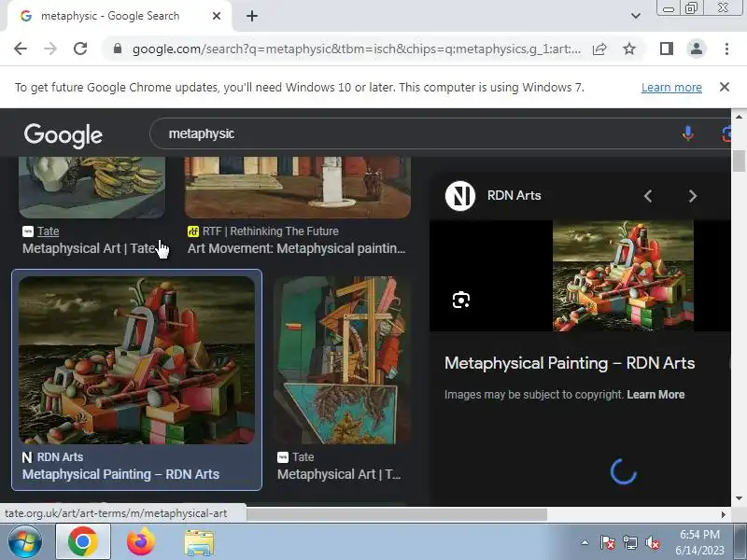Show next image in preview panel
Screen dimensions: 747x560
(693, 196)
